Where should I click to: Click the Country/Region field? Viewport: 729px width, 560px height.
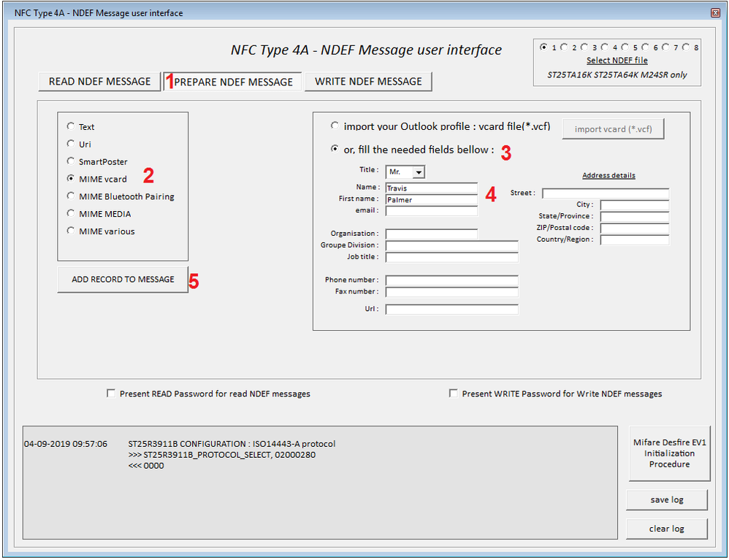pos(635,239)
